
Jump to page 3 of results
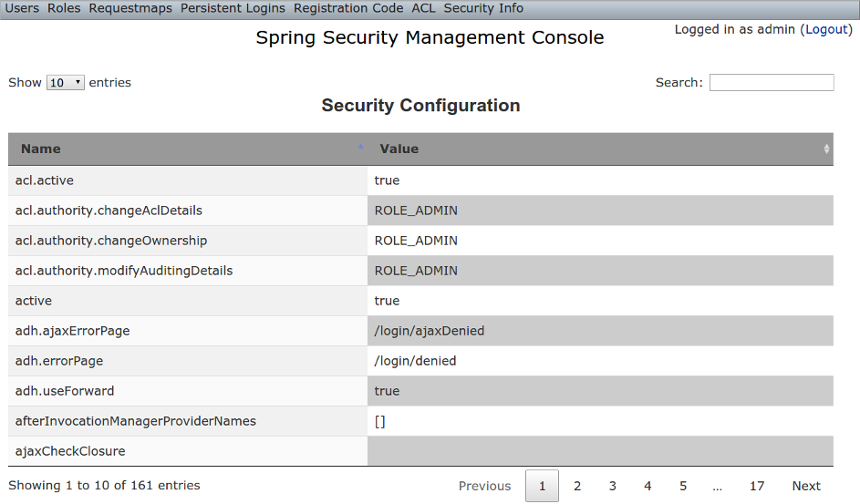pyautogui.click(x=613, y=486)
